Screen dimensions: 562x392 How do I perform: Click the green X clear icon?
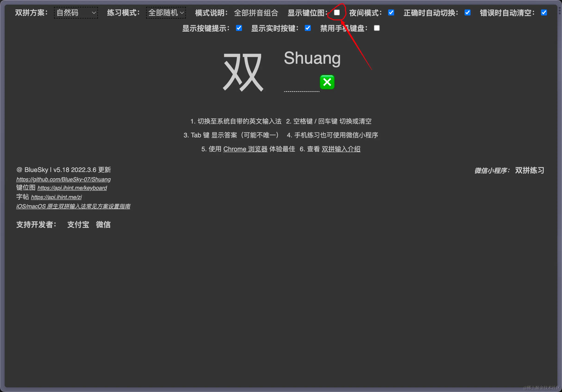pyautogui.click(x=327, y=82)
